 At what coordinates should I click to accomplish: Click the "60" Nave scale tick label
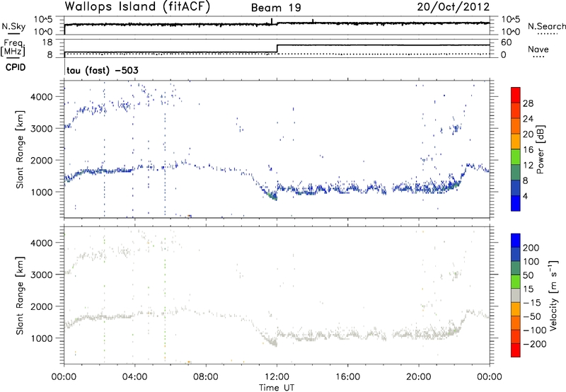(506, 42)
